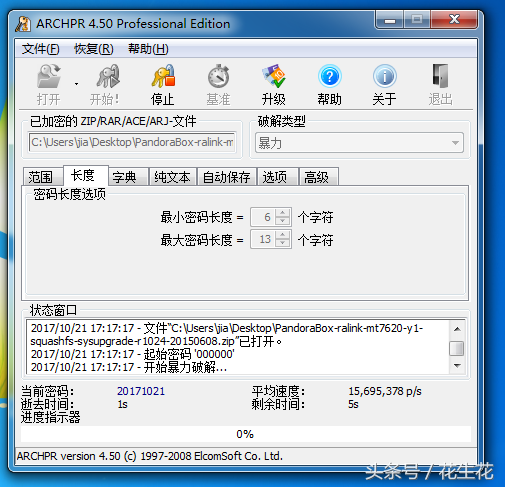Switch to the 高级 tab
This screenshot has height=487, width=505.
[x=319, y=177]
